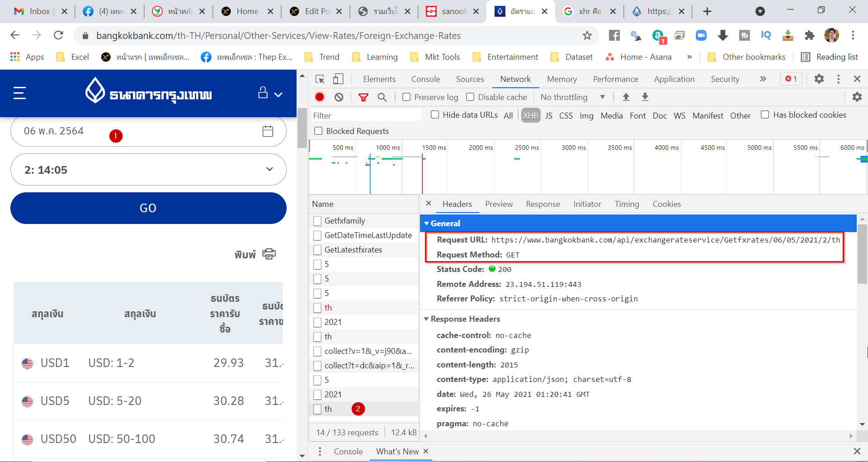The image size is (868, 462).
Task: Enable Preserve log
Action: (406, 97)
